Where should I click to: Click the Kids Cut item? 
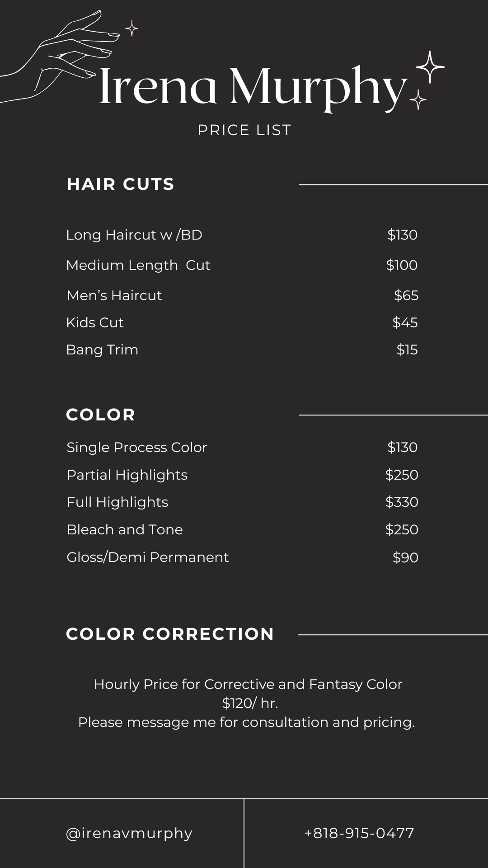point(95,322)
